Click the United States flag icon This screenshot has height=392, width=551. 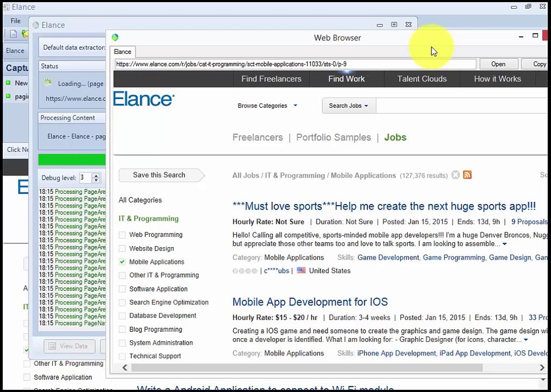pyautogui.click(x=301, y=271)
